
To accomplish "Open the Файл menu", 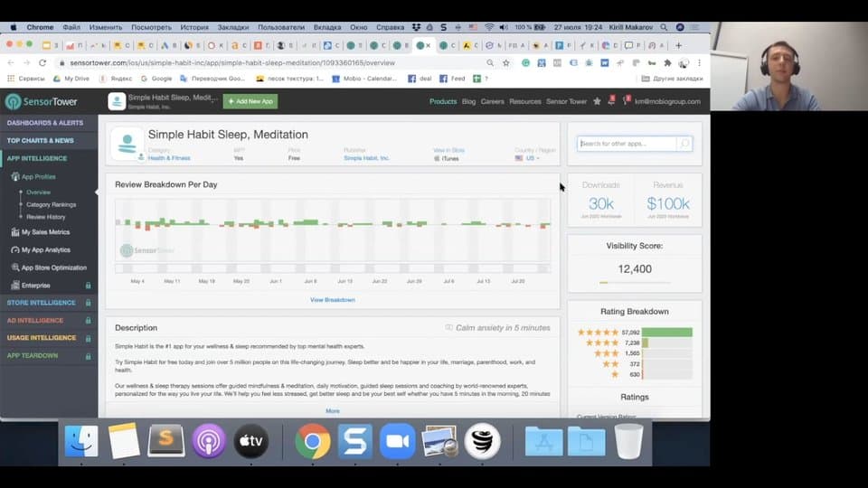I will [71, 27].
